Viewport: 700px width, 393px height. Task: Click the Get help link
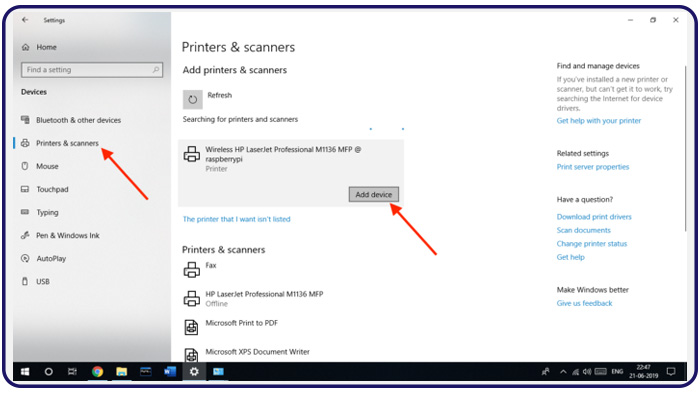point(570,257)
